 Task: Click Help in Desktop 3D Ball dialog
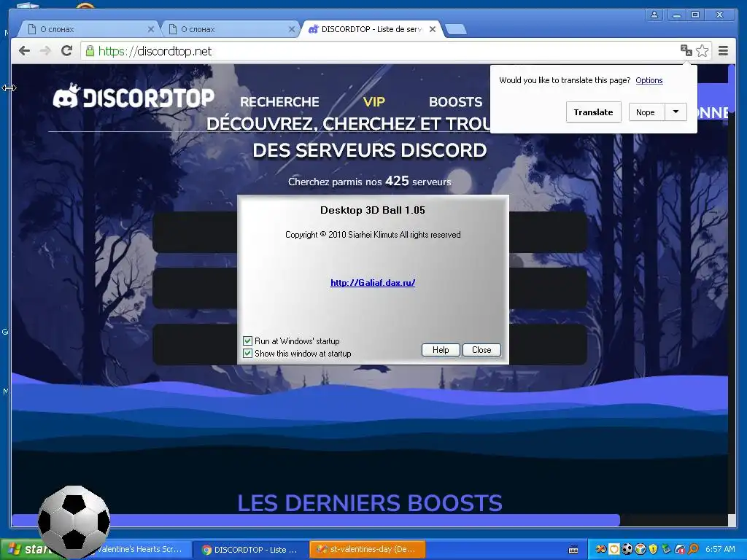coord(441,350)
